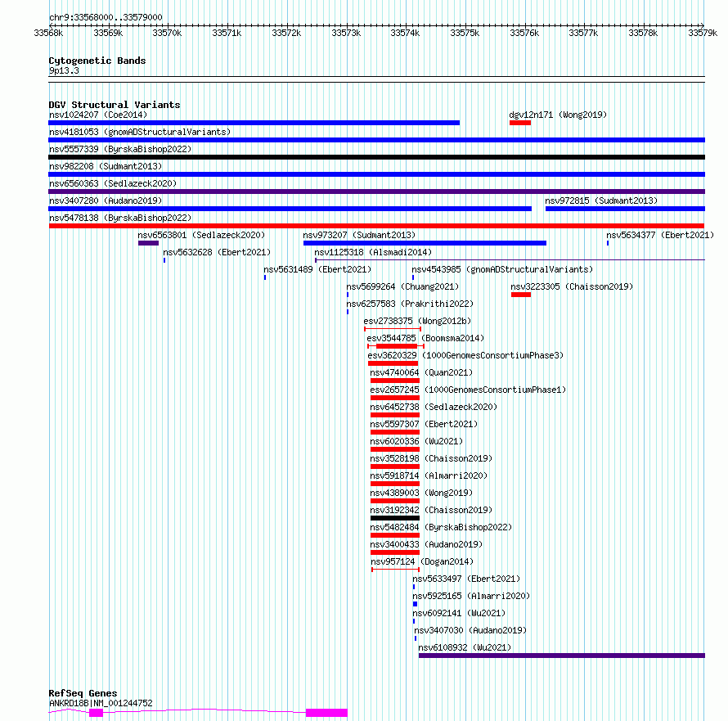The height and width of the screenshot is (721, 728).
Task: Open the nsv5918714 (Almarri2020) label
Action: (x=429, y=475)
